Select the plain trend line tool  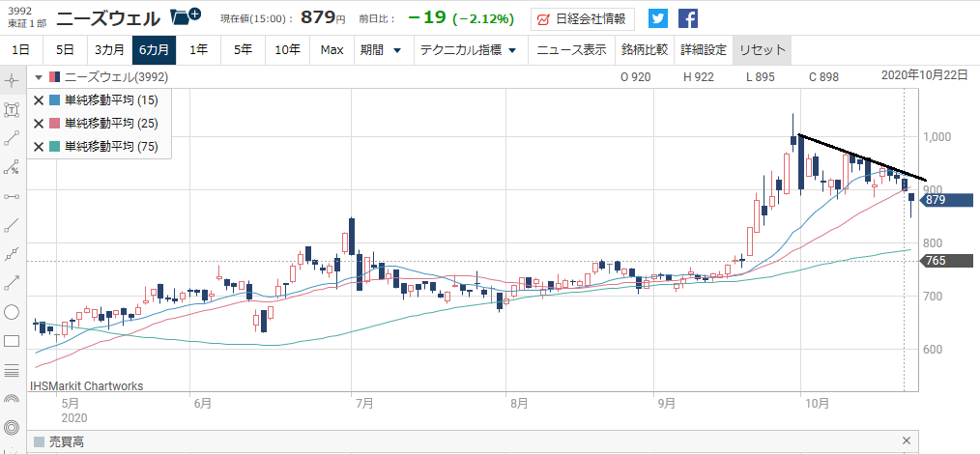[x=12, y=225]
